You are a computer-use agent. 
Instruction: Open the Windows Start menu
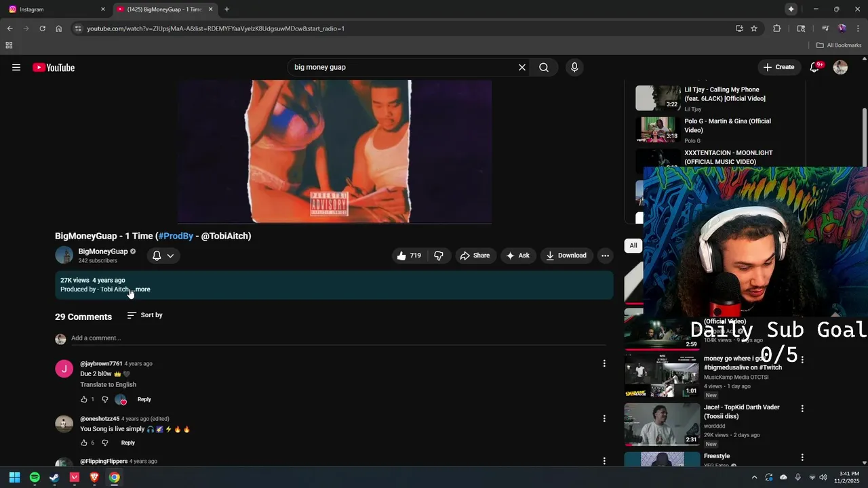pos(14,477)
